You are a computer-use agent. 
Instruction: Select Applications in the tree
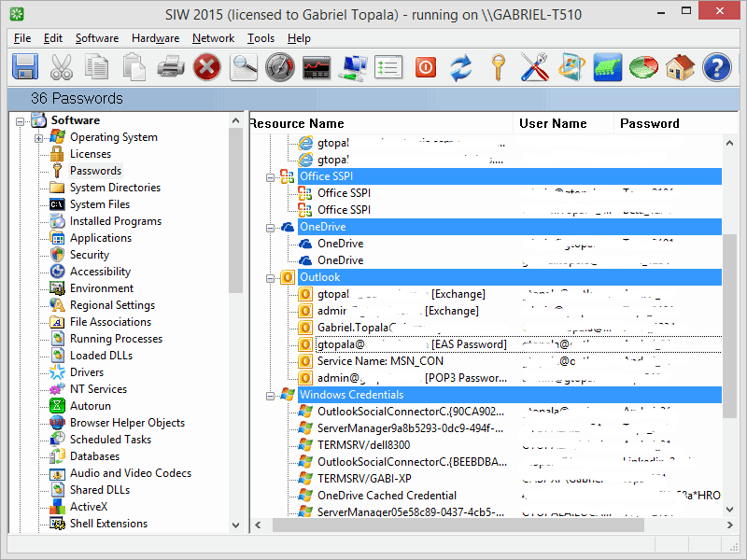101,238
